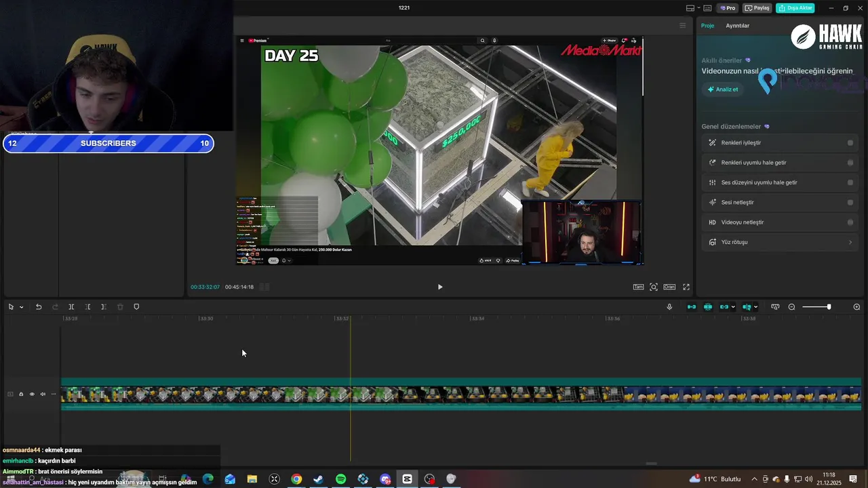This screenshot has width=868, height=488.
Task: Open the track more options dots
Action: click(54, 394)
